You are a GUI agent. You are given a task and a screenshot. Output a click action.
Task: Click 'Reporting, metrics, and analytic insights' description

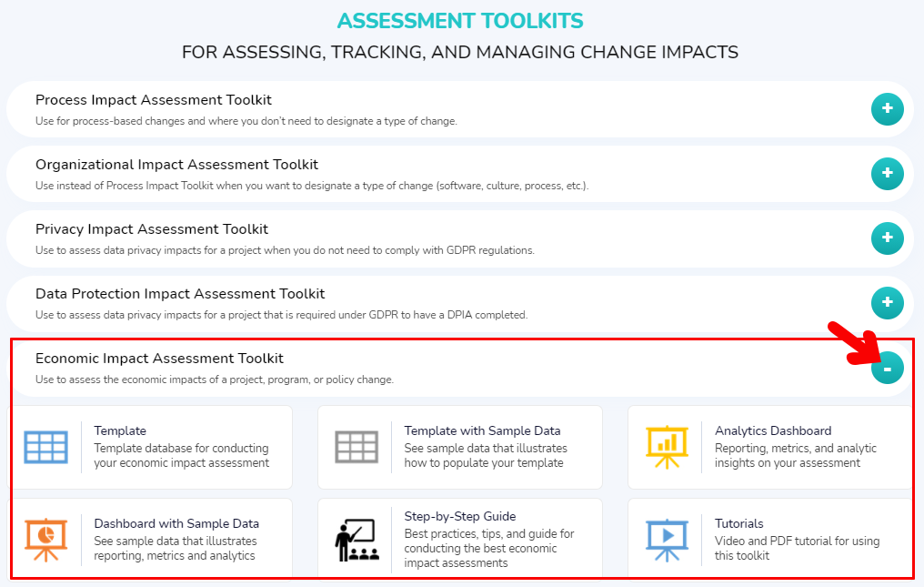pyautogui.click(x=796, y=455)
